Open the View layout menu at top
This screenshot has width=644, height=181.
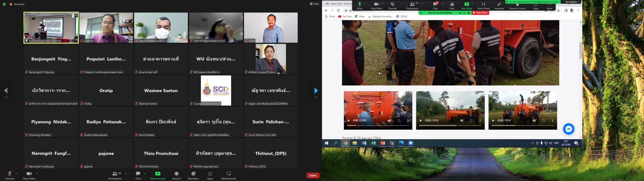(x=314, y=4)
